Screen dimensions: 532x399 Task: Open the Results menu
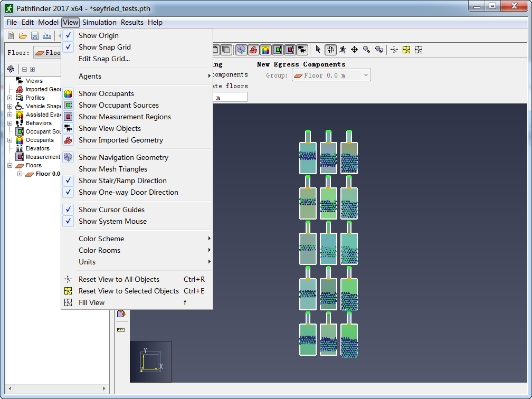tap(132, 22)
